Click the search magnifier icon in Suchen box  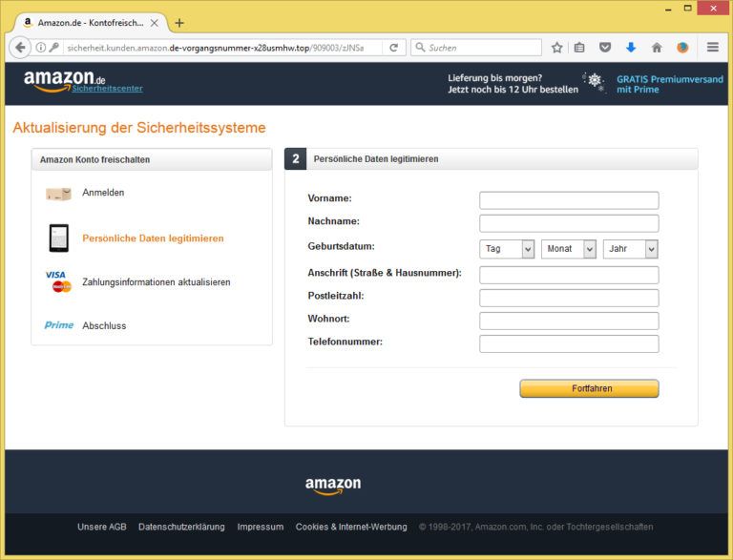pos(420,47)
